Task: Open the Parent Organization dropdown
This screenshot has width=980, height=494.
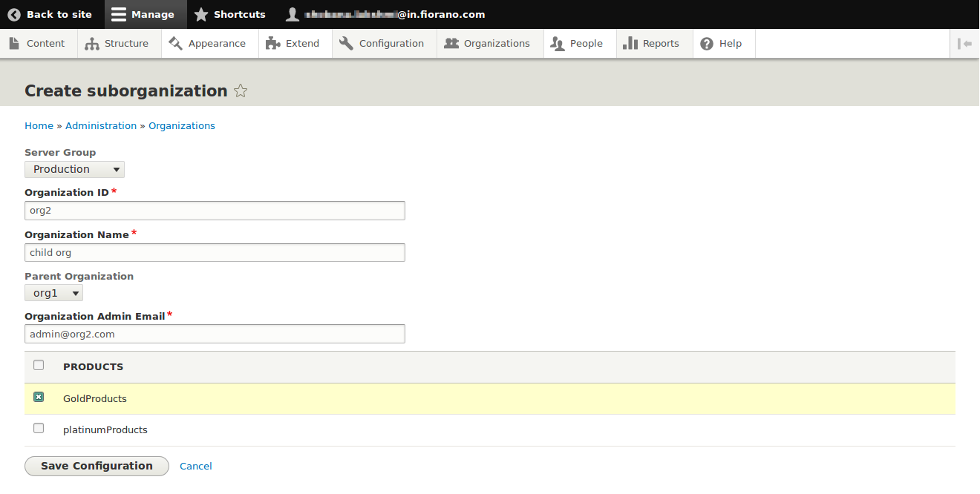Action: click(x=53, y=293)
